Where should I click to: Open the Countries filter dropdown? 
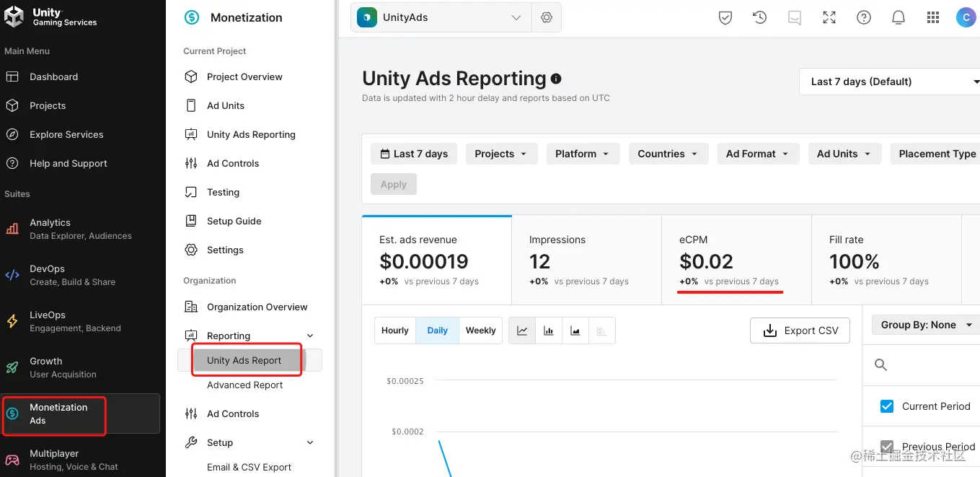668,153
